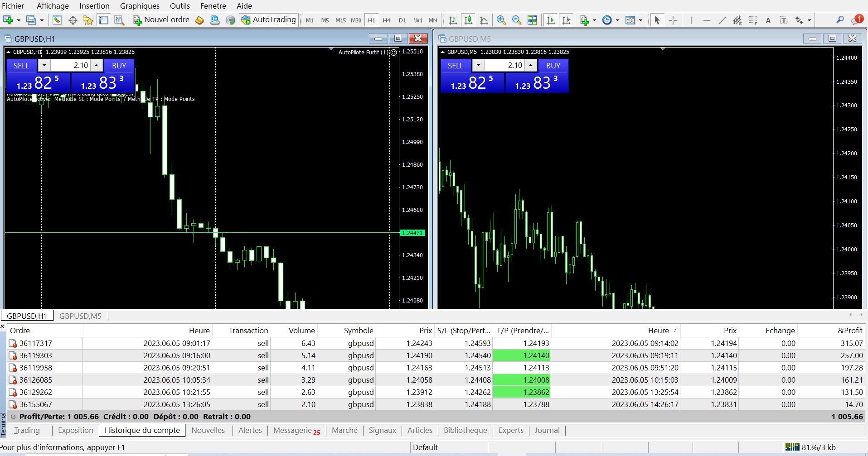The height and width of the screenshot is (456, 868).
Task: Open the search magnifier in the toolbar
Action: click(x=840, y=20)
